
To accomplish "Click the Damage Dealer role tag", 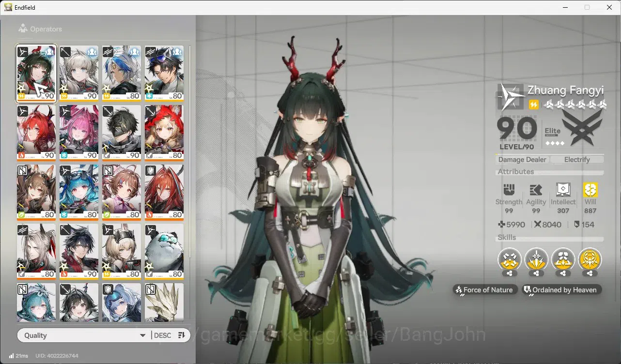I will coord(522,160).
